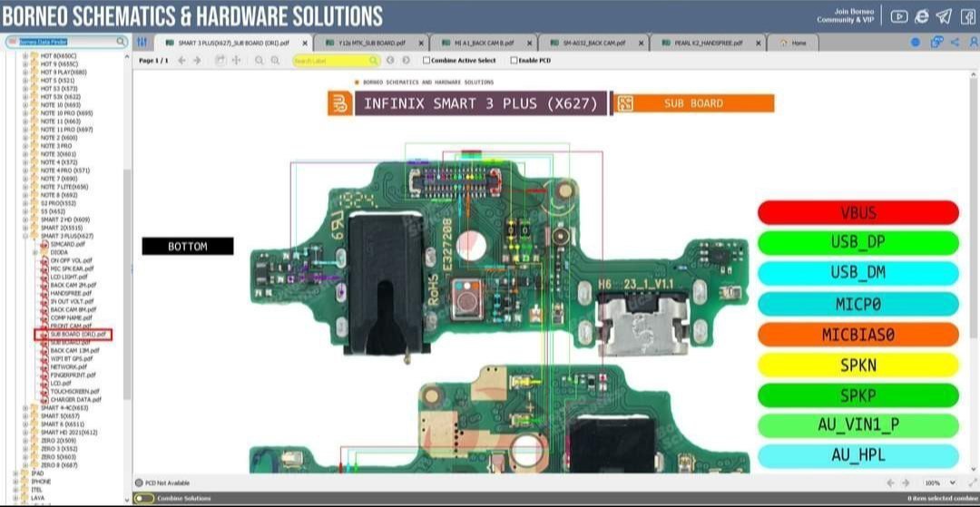Click the blue round globe icon
Viewport: 980px width, 507px height.
click(915, 43)
